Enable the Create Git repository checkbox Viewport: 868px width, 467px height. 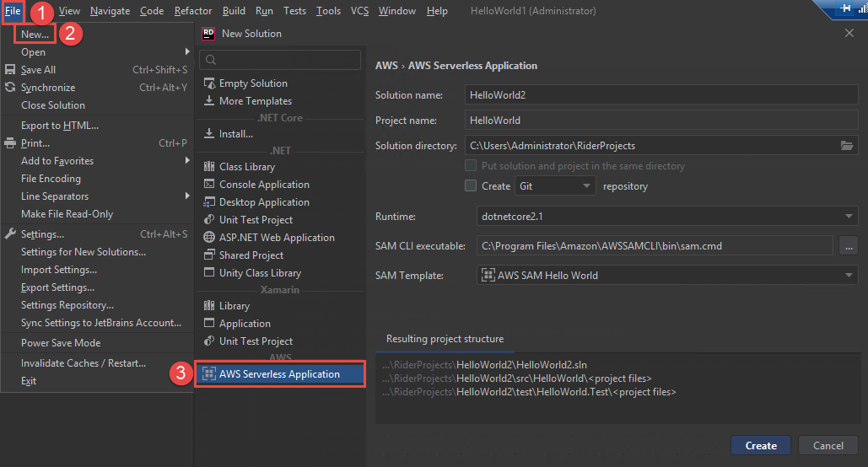click(471, 186)
